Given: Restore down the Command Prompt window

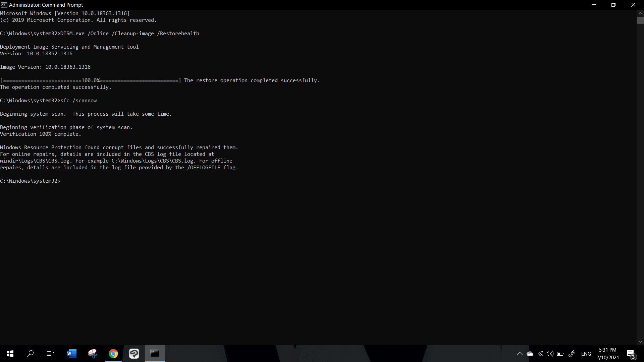Looking at the screenshot, I should coord(613,5).
